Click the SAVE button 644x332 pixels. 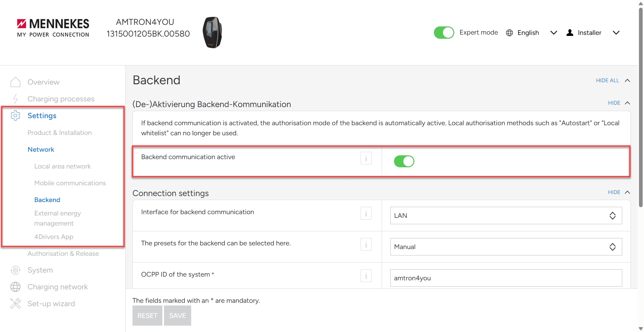[x=177, y=316]
